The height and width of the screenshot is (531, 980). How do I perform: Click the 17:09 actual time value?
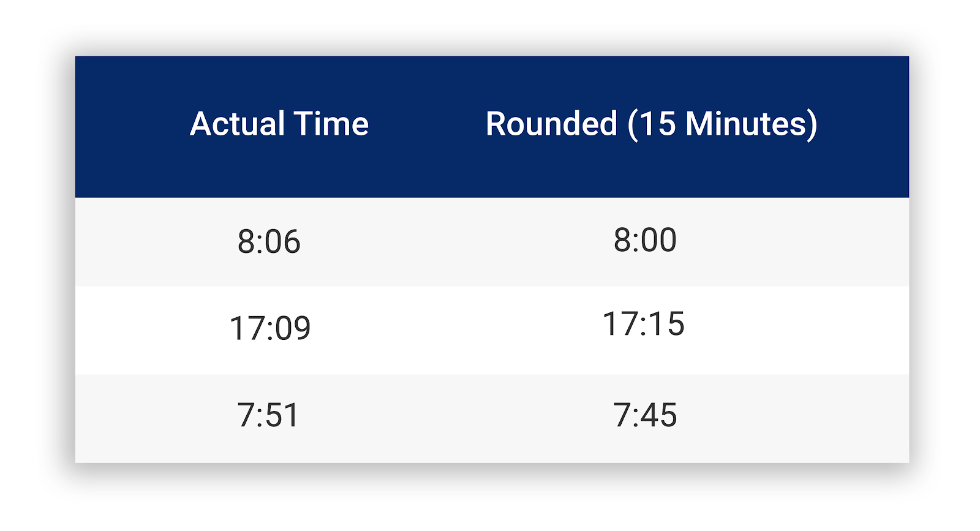(270, 328)
